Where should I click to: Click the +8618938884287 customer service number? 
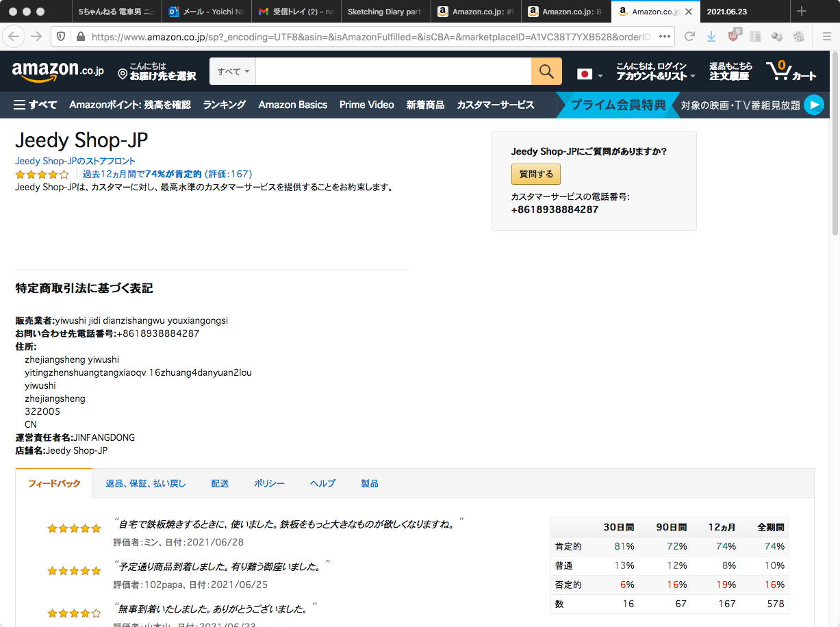point(555,209)
